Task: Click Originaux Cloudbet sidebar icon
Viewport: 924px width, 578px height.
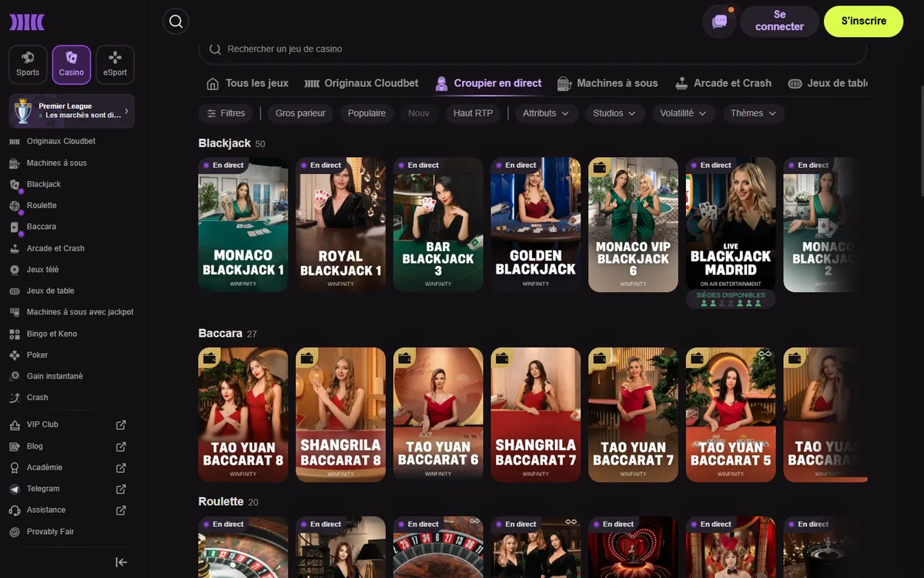Action: pyautogui.click(x=14, y=142)
